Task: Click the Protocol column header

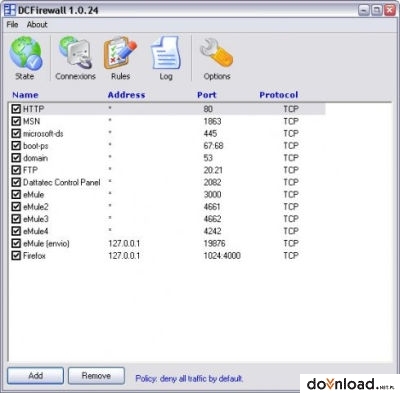Action: (x=279, y=95)
